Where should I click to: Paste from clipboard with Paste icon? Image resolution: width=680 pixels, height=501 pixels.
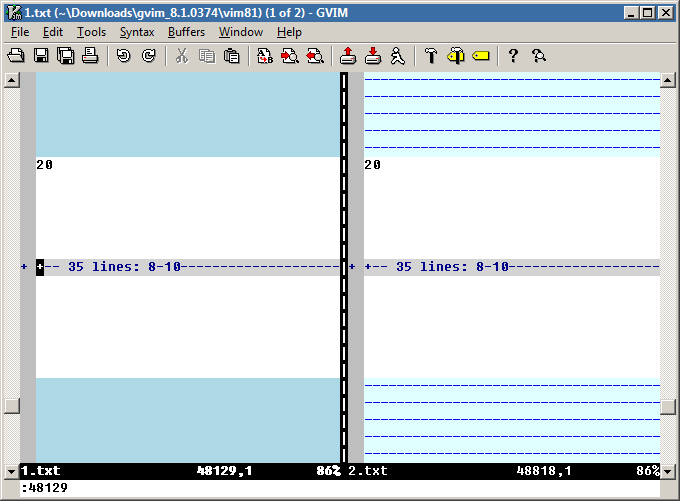pyautogui.click(x=232, y=56)
